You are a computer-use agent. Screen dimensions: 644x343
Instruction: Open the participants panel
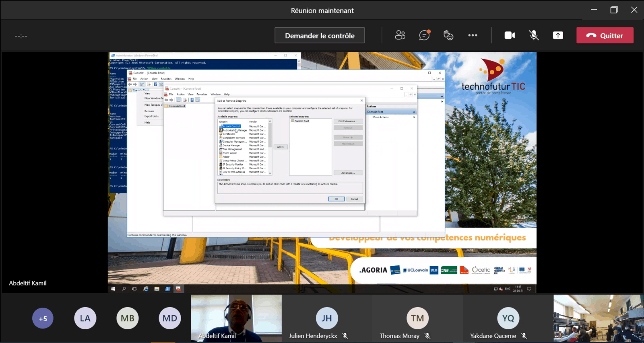[x=400, y=35]
